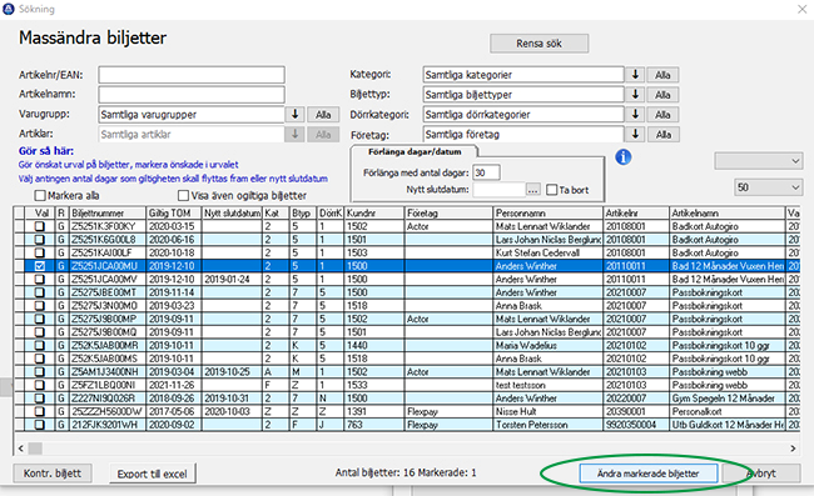Screen dimensions: 814x496
Task: Click the Rensa sök button
Action: (x=539, y=44)
